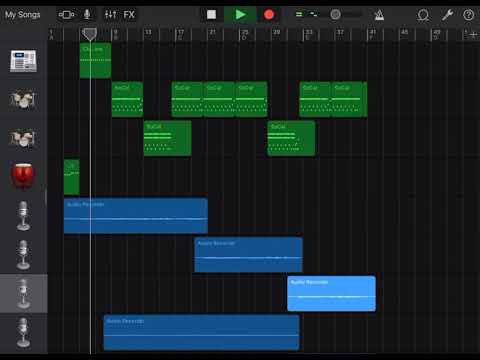This screenshot has height=360, width=480.
Task: Tap ruler at bar 21
Action: coord(212,32)
